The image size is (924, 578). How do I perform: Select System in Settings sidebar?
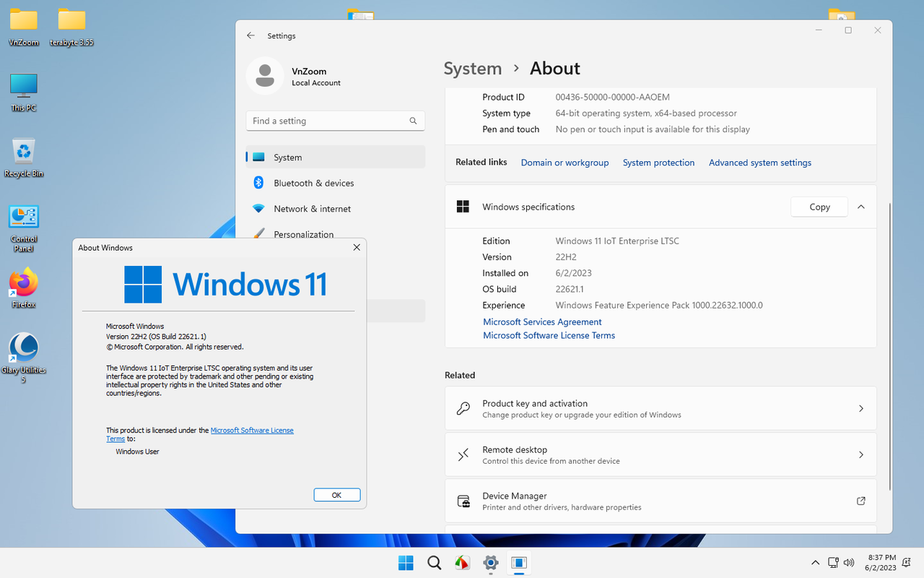coord(336,157)
